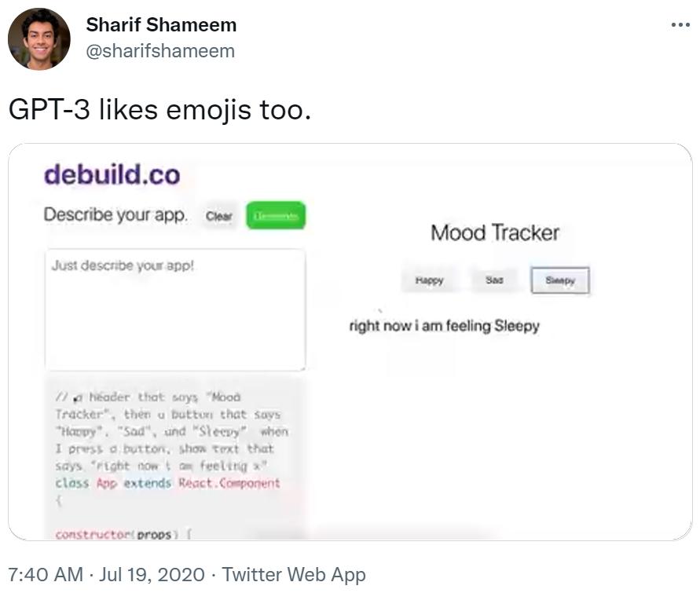Select the Happy mood button
700x593 pixels.
click(429, 280)
